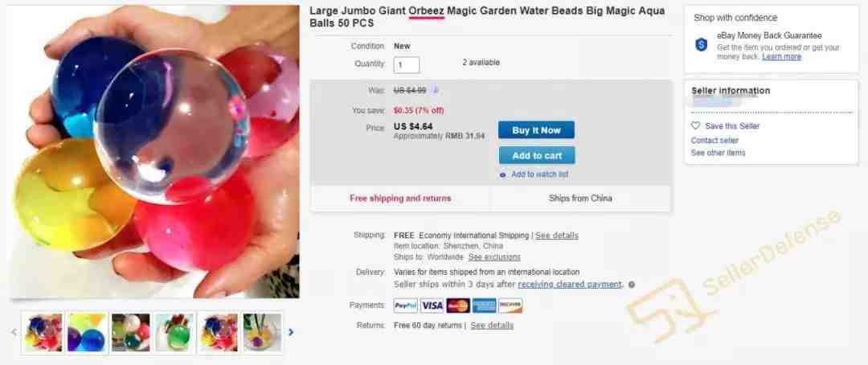The width and height of the screenshot is (868, 365).
Task: Click the American Express card icon
Action: [x=485, y=306]
